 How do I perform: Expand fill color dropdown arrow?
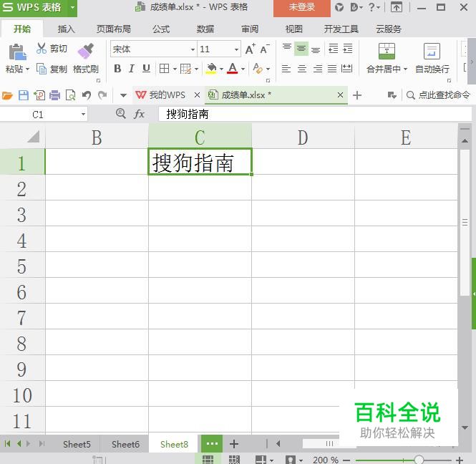click(x=221, y=69)
